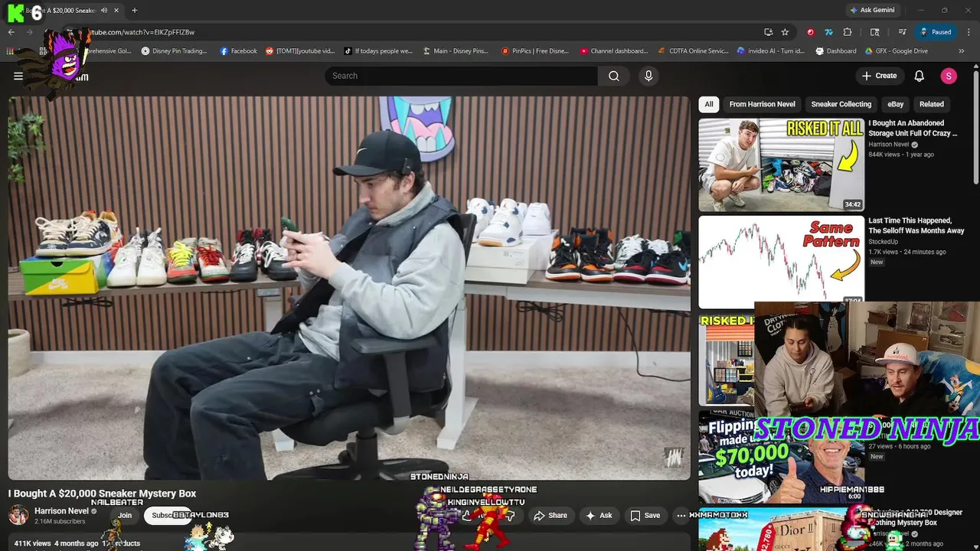Viewport: 980px width, 551px height.
Task: Open the Facebook bookmark
Action: point(239,51)
